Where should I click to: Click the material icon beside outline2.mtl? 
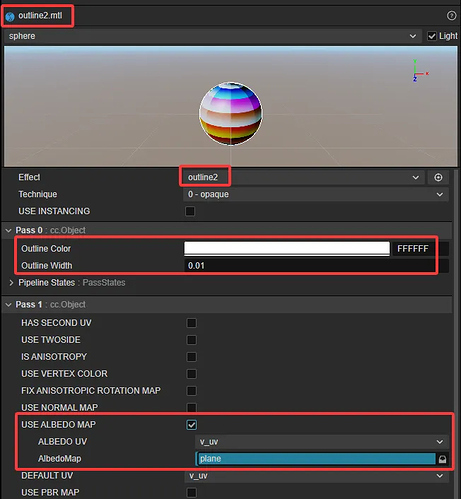pos(10,16)
